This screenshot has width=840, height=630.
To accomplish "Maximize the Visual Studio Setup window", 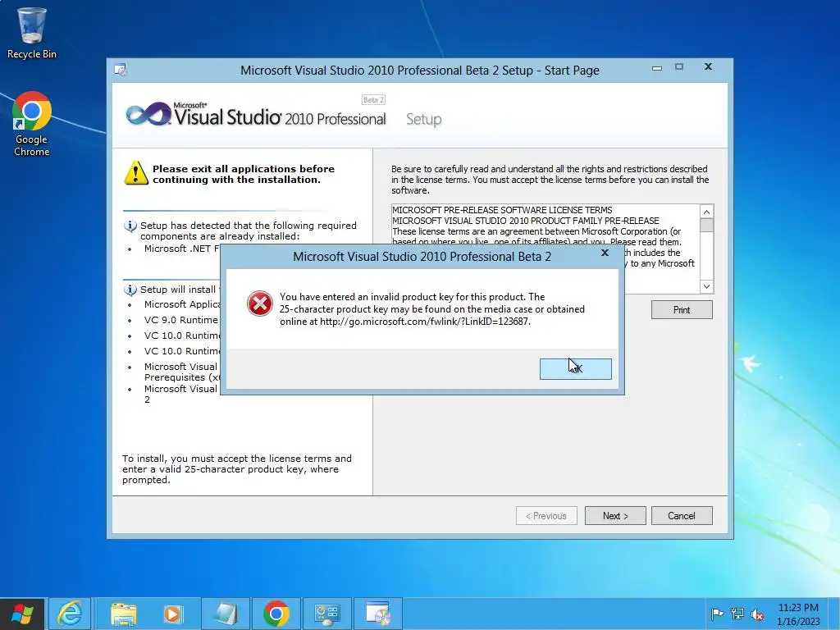I will [679, 66].
